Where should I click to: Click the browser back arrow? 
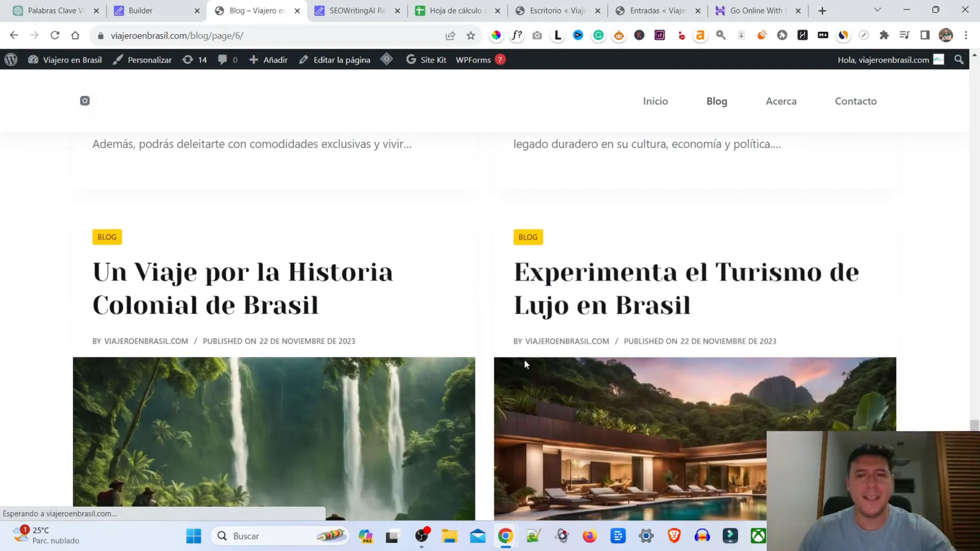pos(14,36)
